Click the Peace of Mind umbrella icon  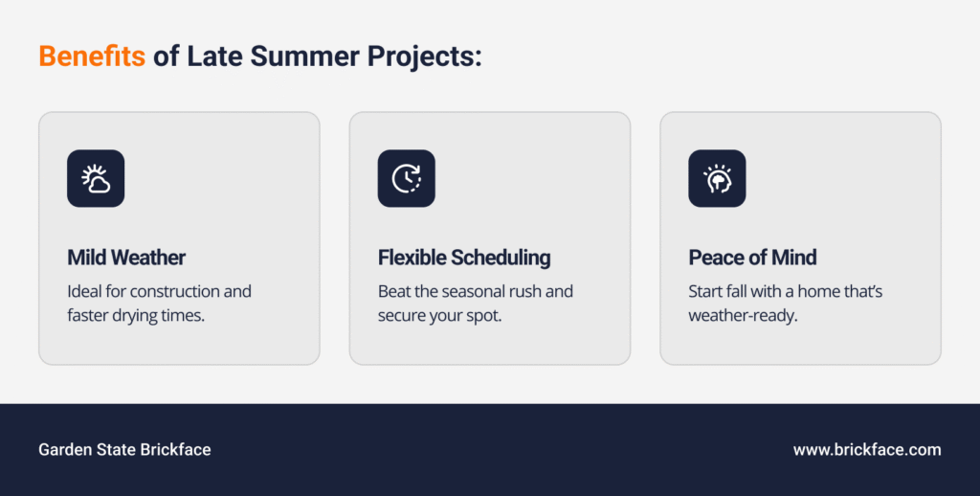point(717,178)
